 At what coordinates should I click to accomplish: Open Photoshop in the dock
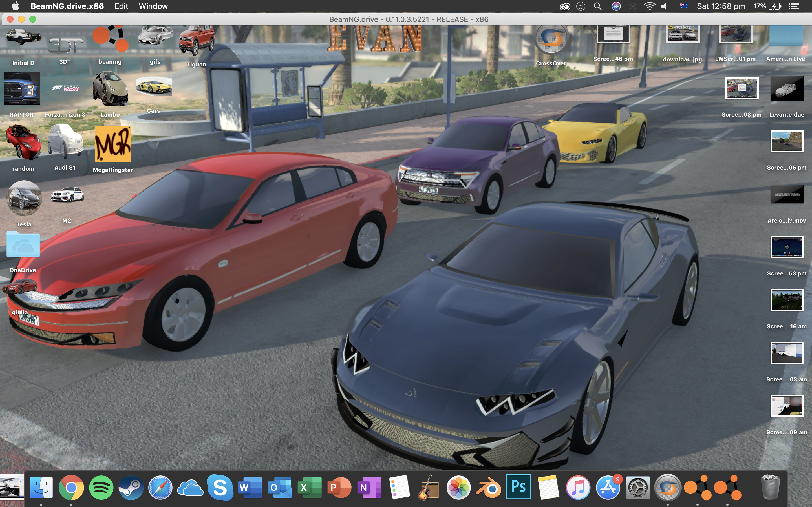coord(518,487)
